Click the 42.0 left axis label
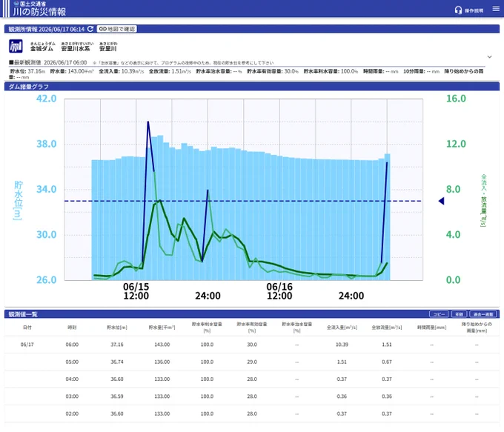The height and width of the screenshot is (432, 504). click(46, 99)
